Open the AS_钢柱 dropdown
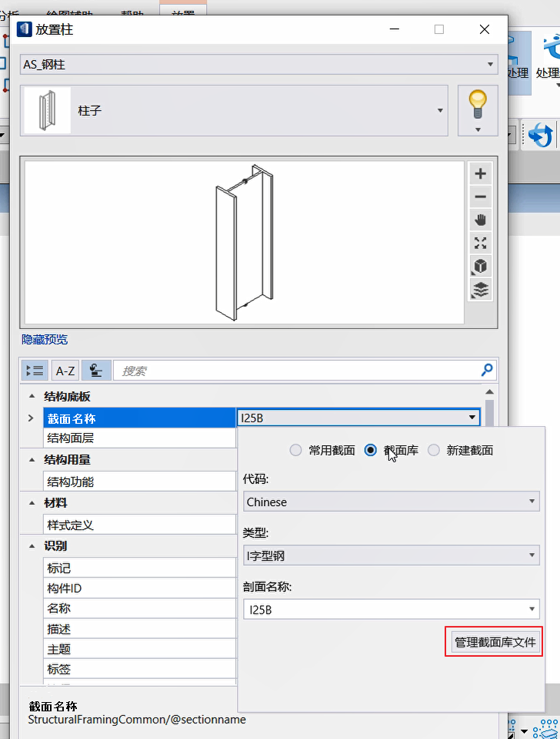560x739 pixels. pyautogui.click(x=258, y=65)
